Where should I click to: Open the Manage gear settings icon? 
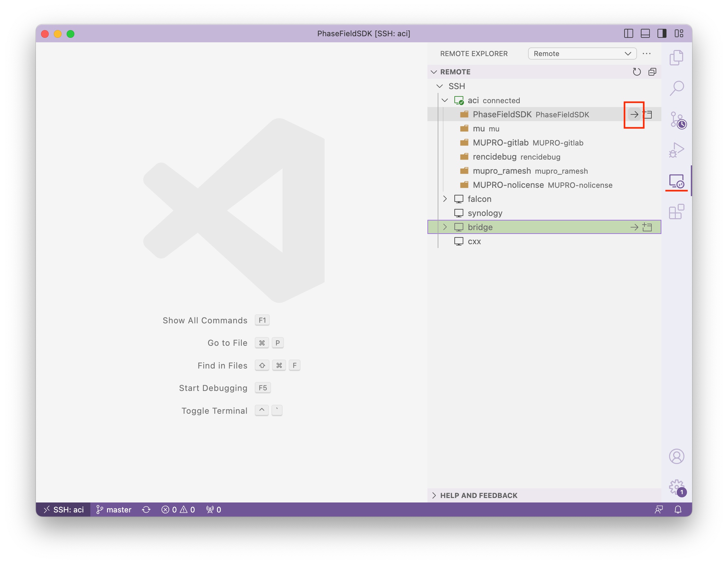676,487
